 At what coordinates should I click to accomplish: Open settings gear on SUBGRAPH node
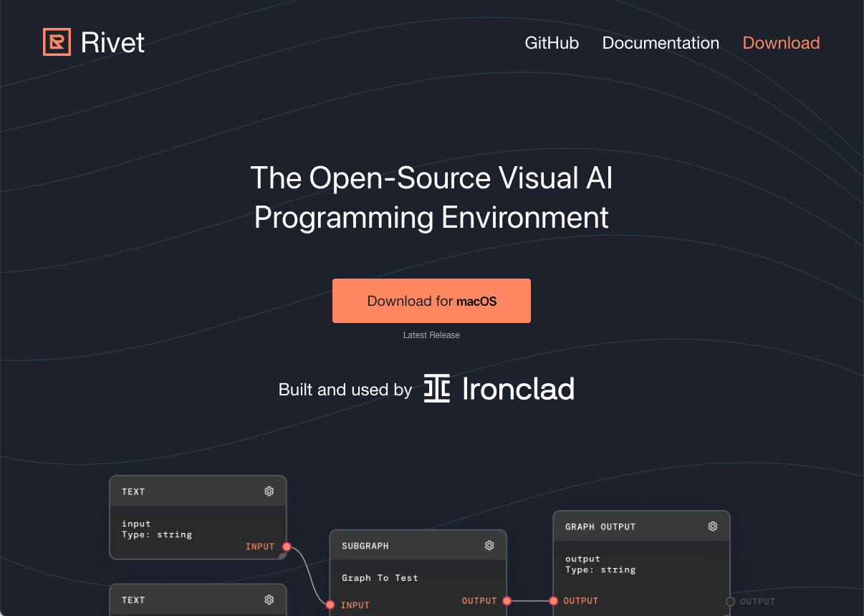click(x=489, y=546)
